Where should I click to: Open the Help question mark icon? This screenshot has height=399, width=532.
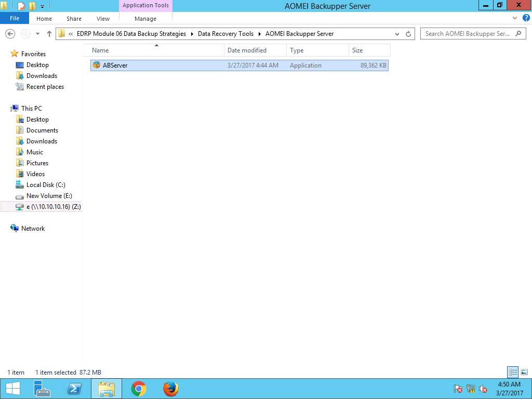point(526,18)
